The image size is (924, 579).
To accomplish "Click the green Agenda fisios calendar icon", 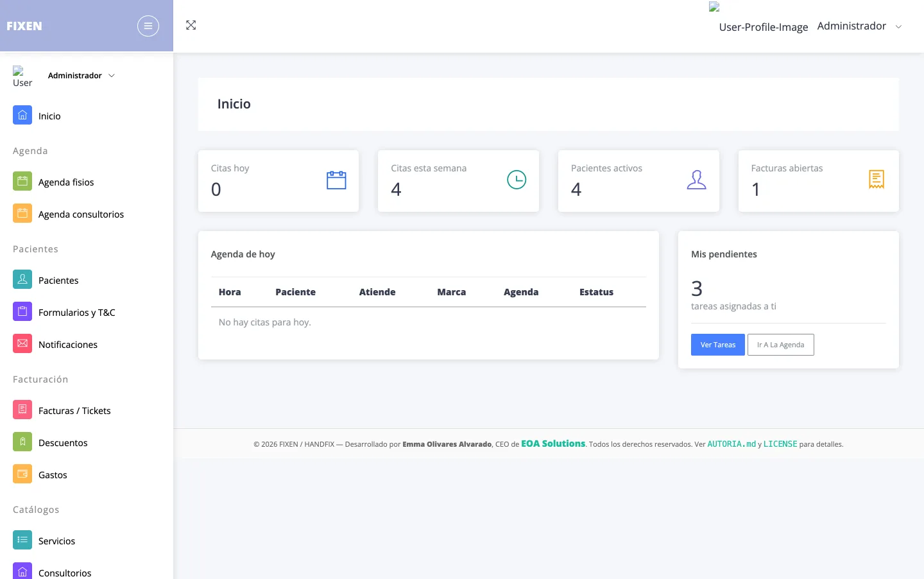I will [x=22, y=182].
